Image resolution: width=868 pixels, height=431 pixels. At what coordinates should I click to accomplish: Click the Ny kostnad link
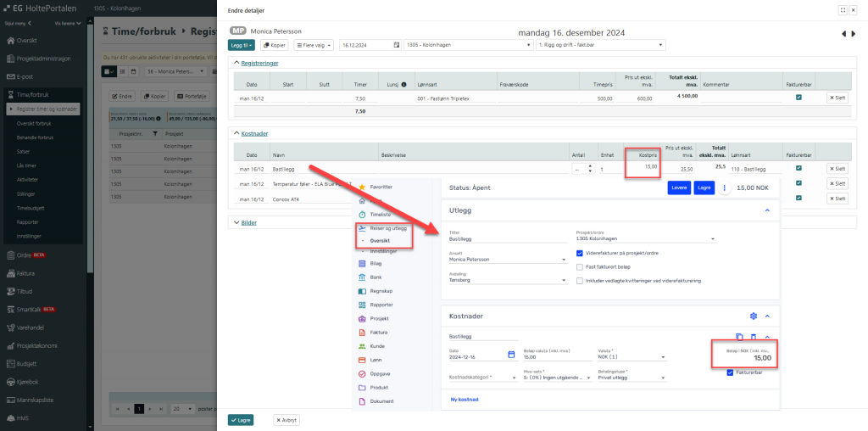point(465,399)
